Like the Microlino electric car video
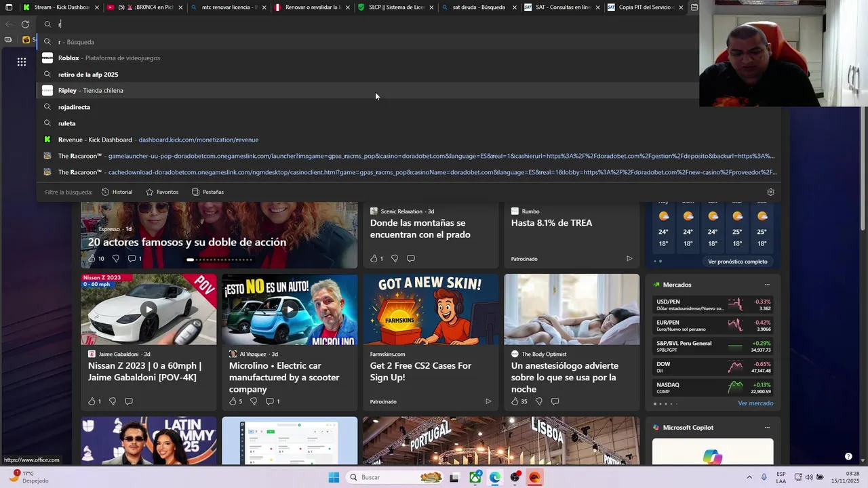The image size is (868, 488). [233, 401]
